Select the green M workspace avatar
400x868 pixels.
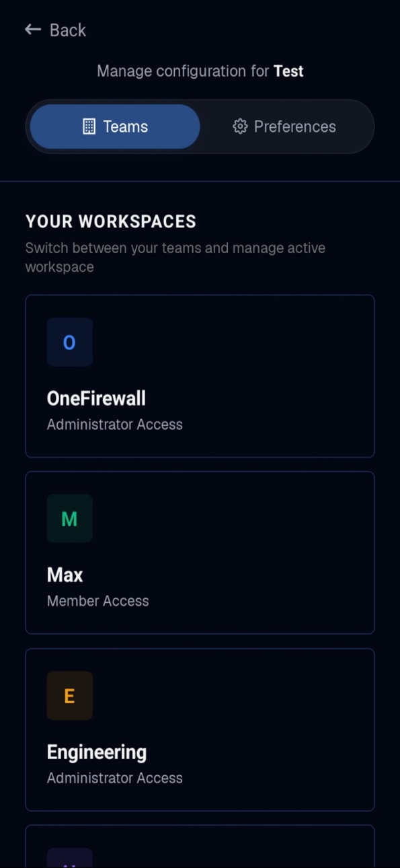(69, 519)
